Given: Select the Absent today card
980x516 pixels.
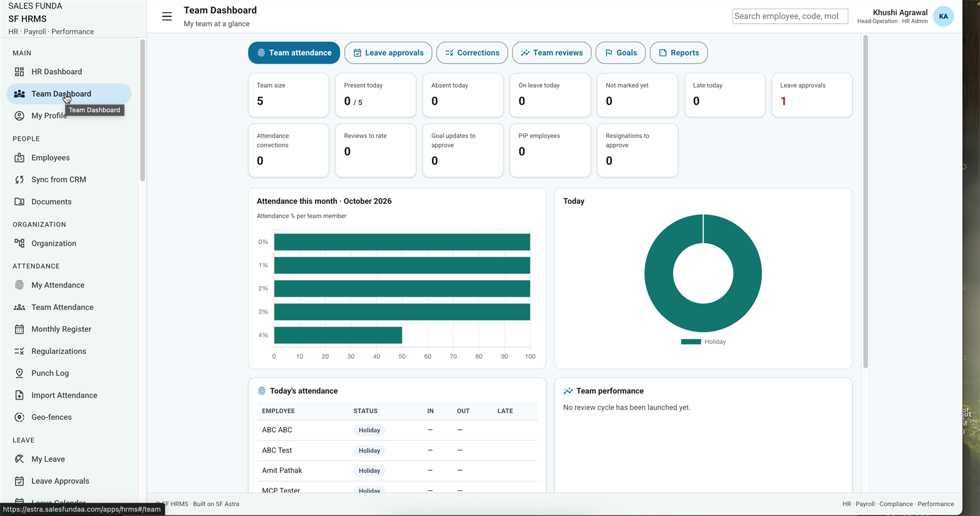Looking at the screenshot, I should 463,95.
